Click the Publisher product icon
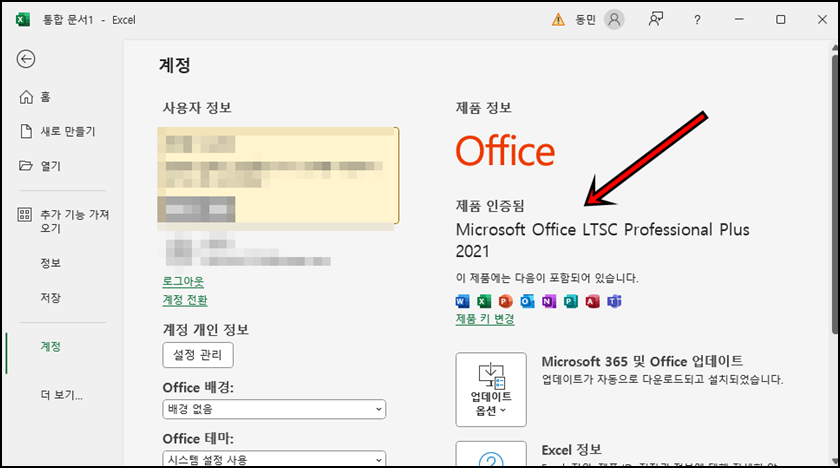The height and width of the screenshot is (468, 840). coord(571,301)
